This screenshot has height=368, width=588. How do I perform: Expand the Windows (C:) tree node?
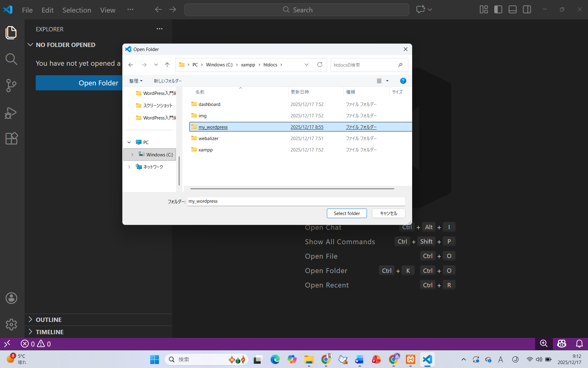tap(132, 155)
